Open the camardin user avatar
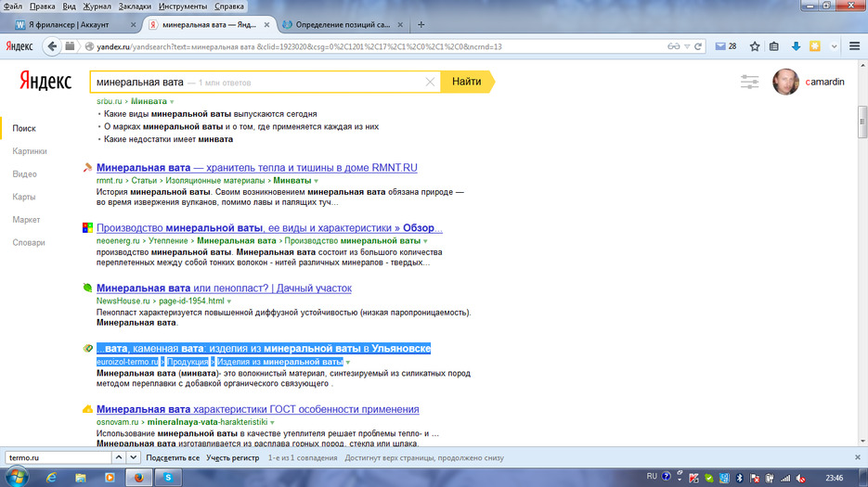The height and width of the screenshot is (487, 868). 785,82
